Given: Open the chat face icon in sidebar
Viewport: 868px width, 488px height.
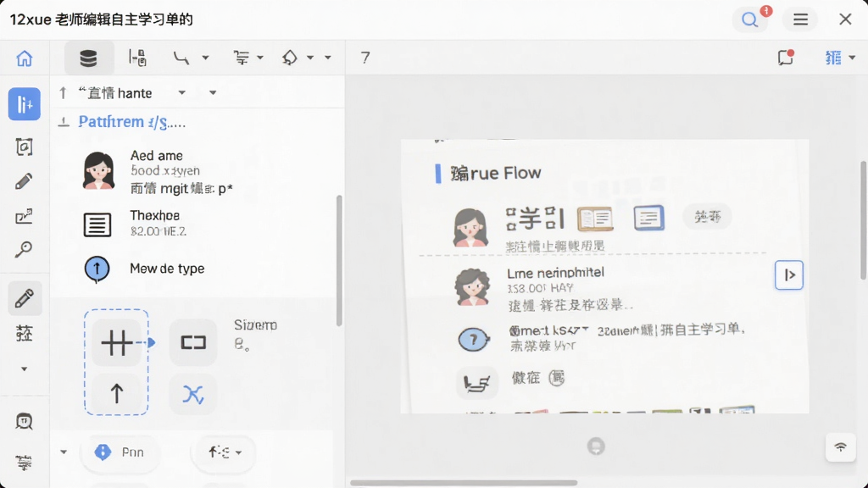Looking at the screenshot, I should (x=25, y=422).
